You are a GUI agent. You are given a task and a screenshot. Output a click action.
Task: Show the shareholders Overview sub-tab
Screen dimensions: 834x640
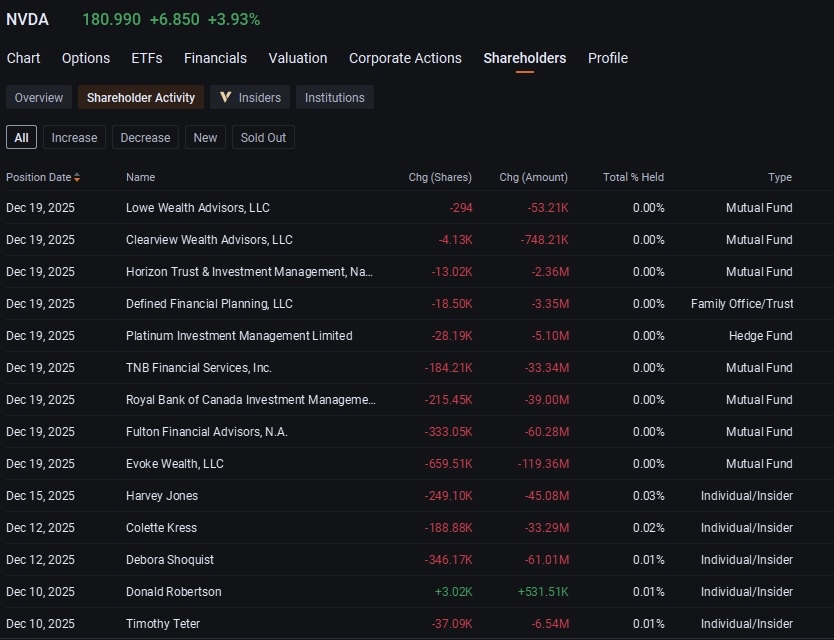click(x=39, y=97)
